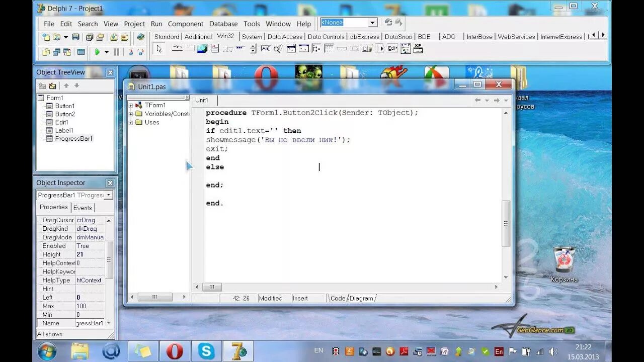Select the Unit1 editor tab
This screenshot has height=362, width=644.
tap(202, 100)
